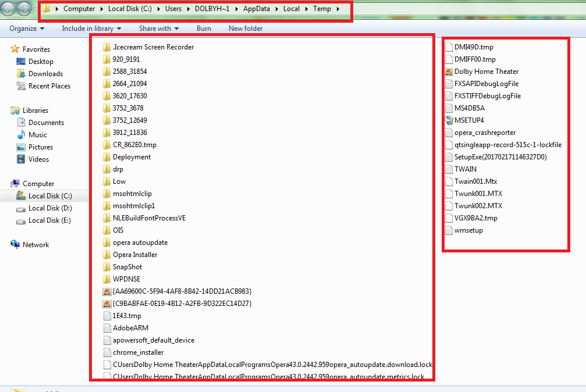This screenshot has height=392, width=586.
Task: Click the MSETUP4 installer icon
Action: [x=449, y=120]
